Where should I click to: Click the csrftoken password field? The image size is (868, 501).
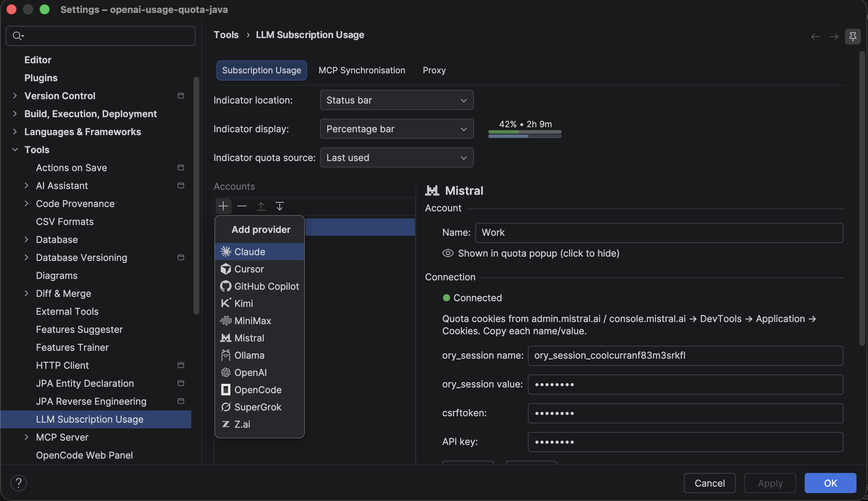coord(685,413)
